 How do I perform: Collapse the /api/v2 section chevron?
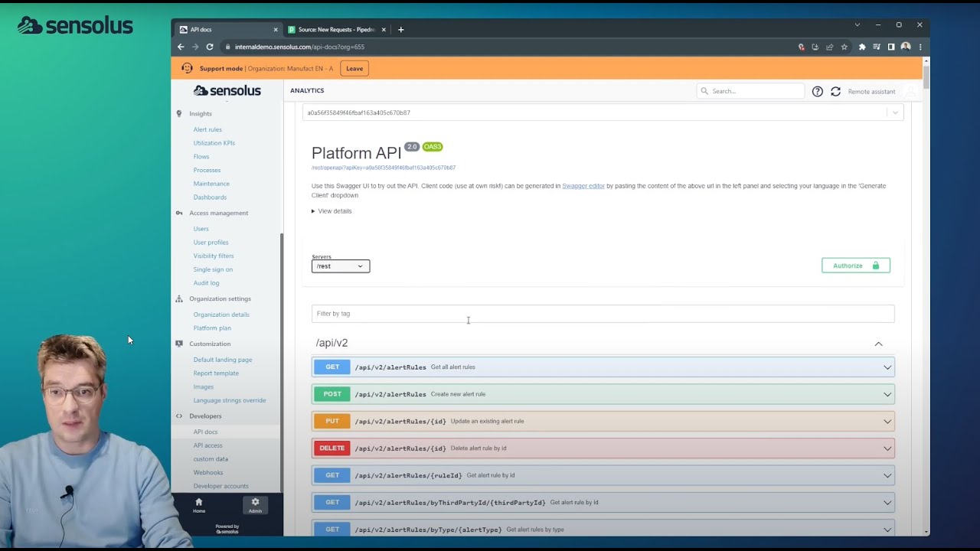(x=879, y=344)
